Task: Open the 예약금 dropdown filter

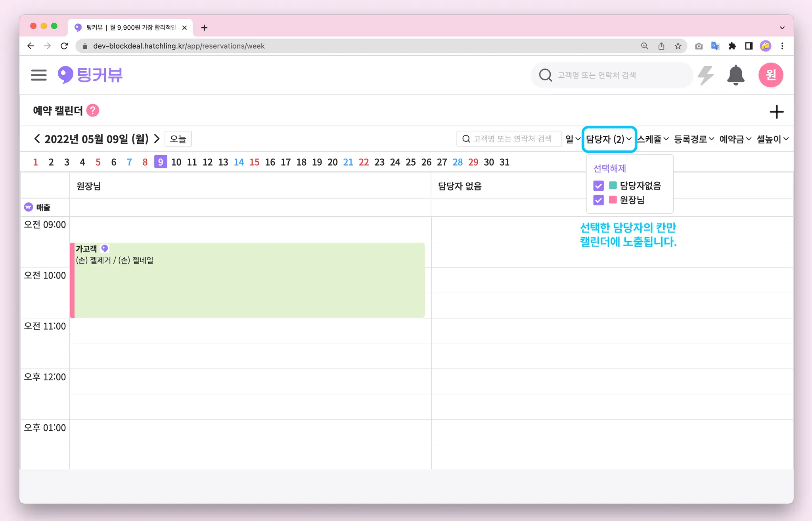Action: pyautogui.click(x=735, y=139)
